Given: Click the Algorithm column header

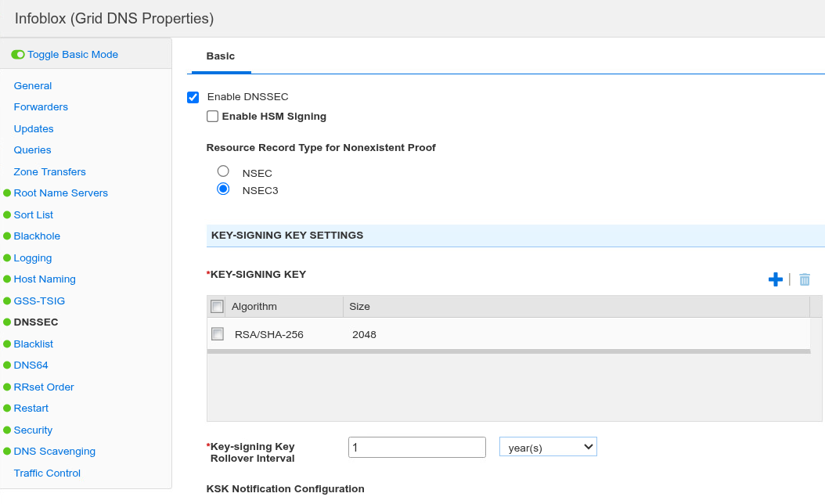Looking at the screenshot, I should 284,307.
